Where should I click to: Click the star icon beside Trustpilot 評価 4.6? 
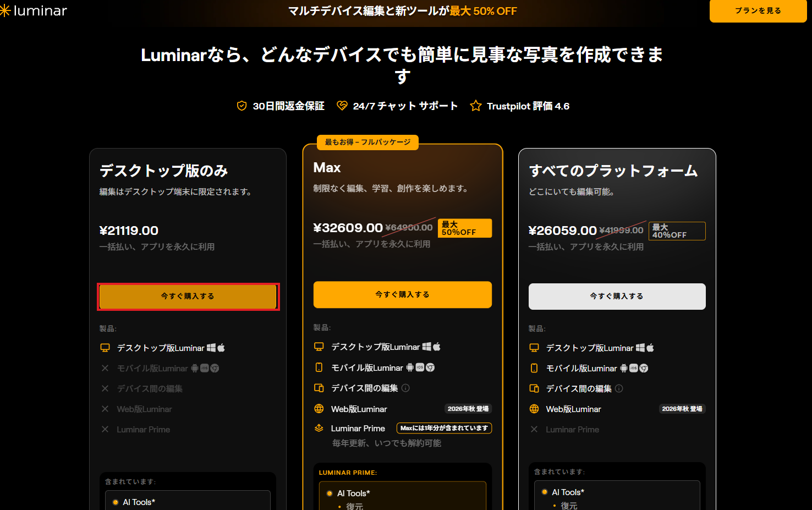coord(476,106)
